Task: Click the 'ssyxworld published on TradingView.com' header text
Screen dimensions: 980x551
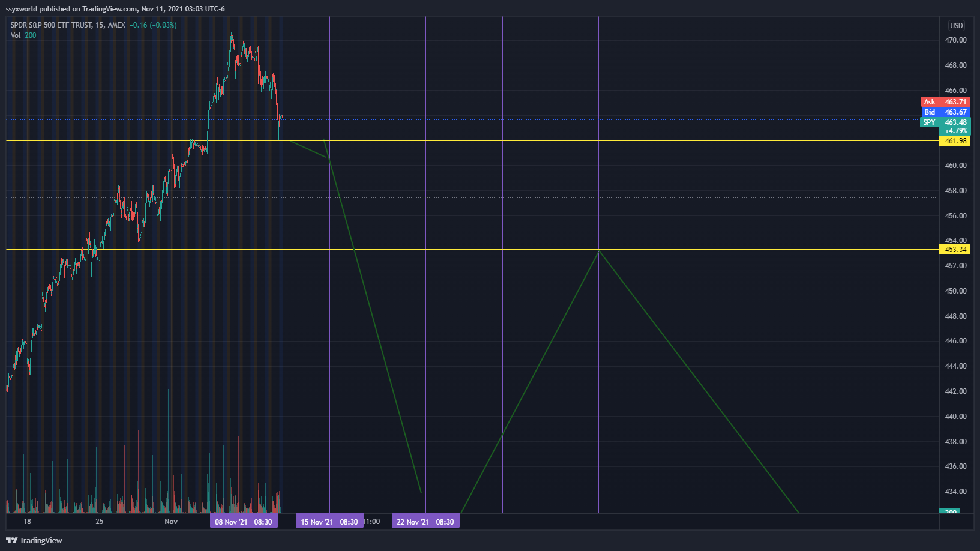Action: [71, 9]
